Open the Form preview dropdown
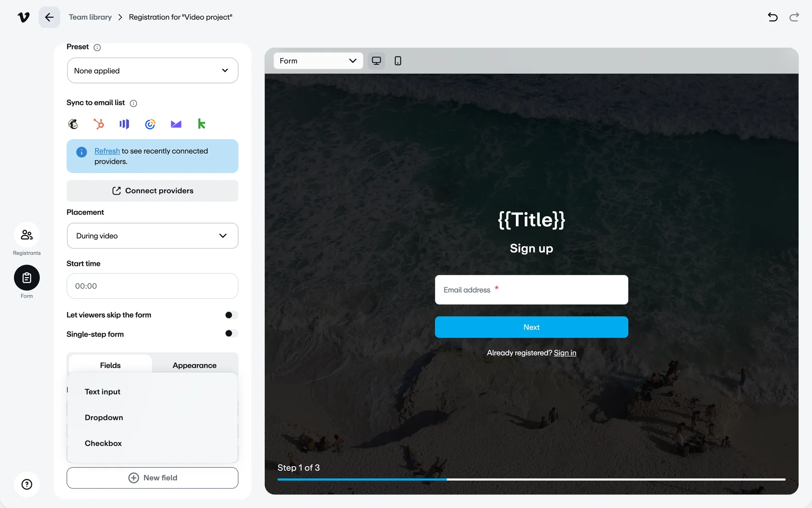The height and width of the screenshot is (508, 812). [x=318, y=61]
